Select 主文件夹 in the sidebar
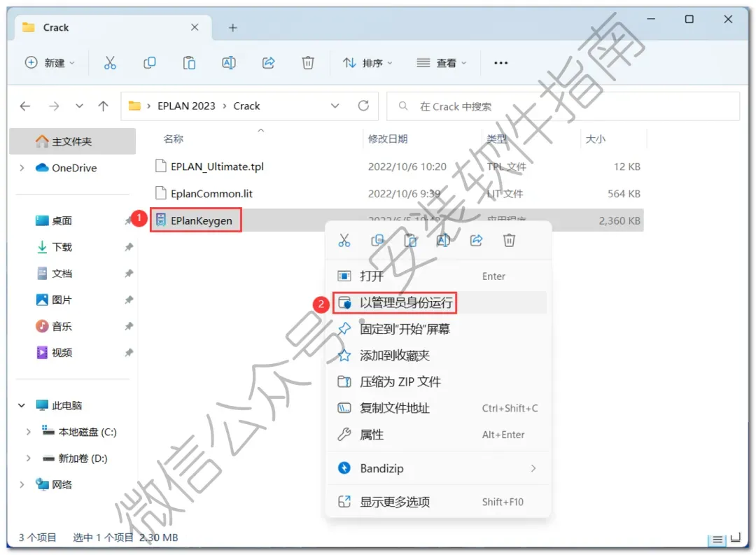 click(72, 141)
